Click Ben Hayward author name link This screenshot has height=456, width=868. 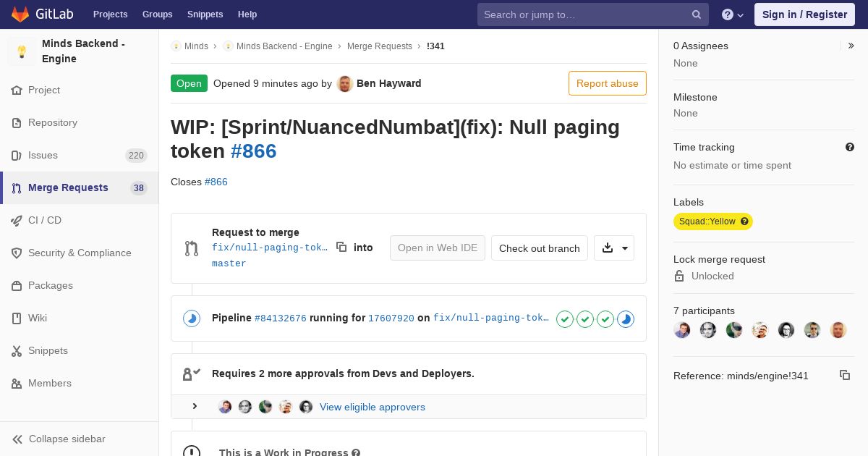[x=389, y=83]
